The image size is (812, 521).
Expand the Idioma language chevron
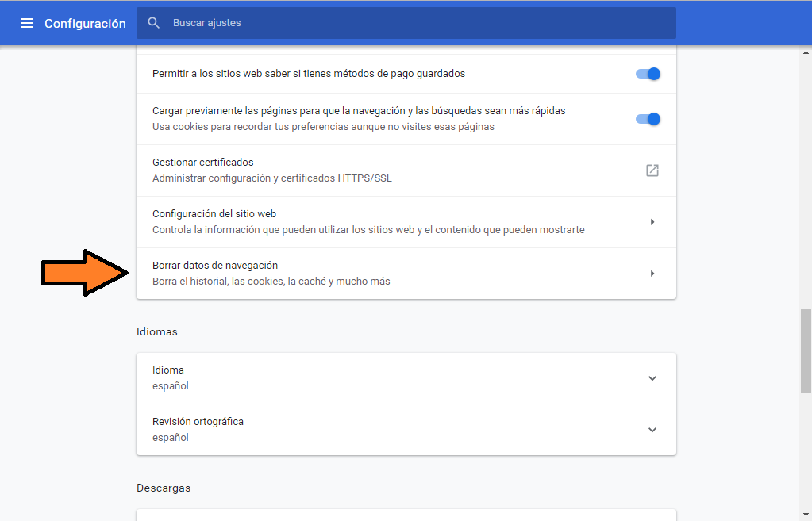click(x=652, y=378)
